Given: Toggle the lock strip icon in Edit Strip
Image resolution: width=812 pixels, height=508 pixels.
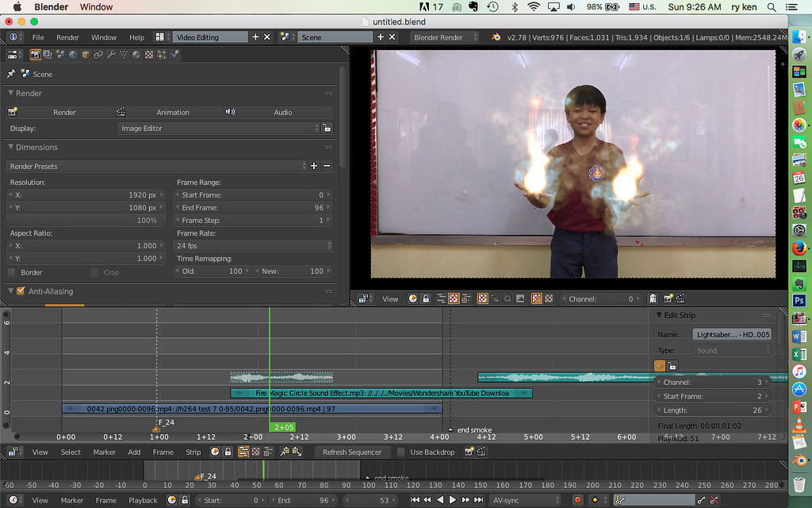Looking at the screenshot, I should point(672,366).
